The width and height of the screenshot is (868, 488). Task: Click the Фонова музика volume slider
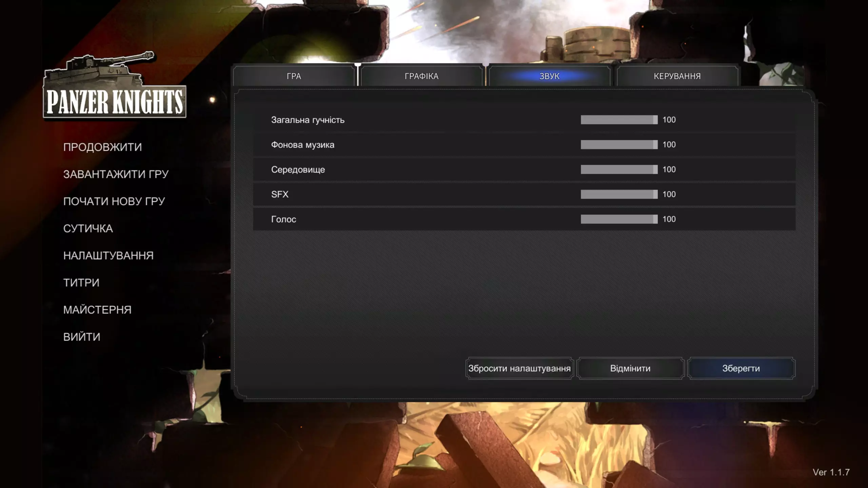[619, 145]
